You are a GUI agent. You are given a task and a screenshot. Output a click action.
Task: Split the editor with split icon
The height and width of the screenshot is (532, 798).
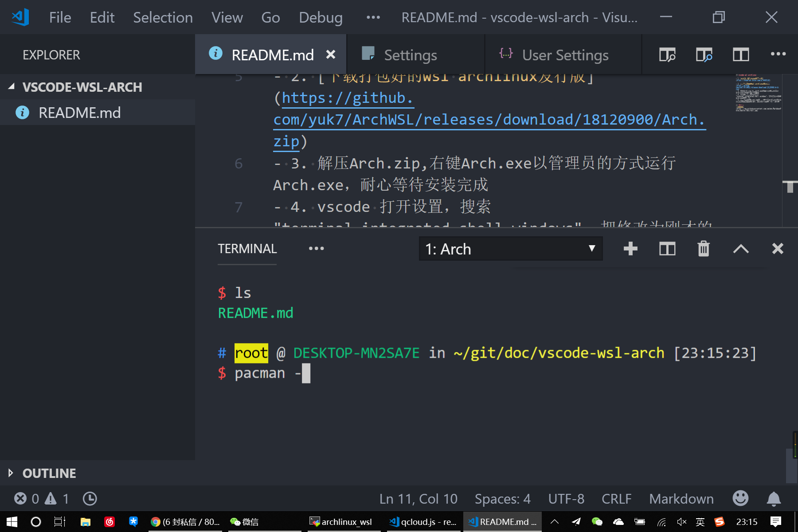[741, 55]
